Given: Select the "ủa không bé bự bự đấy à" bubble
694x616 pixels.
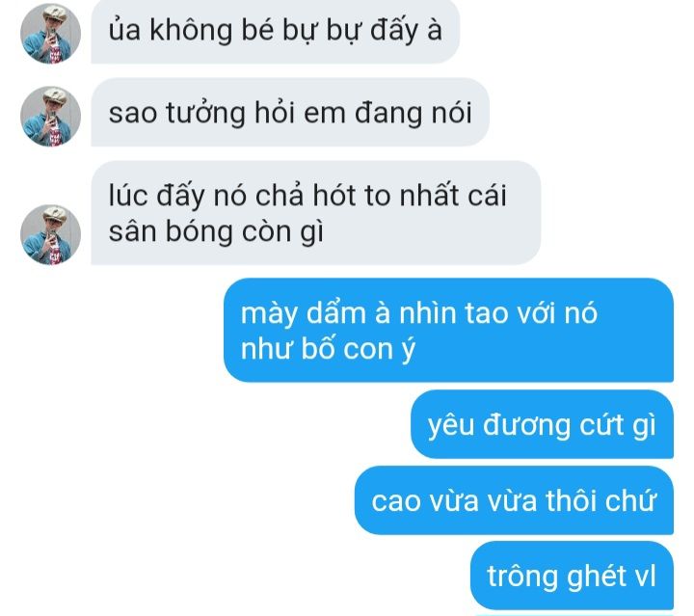Looking at the screenshot, I should point(276,31).
